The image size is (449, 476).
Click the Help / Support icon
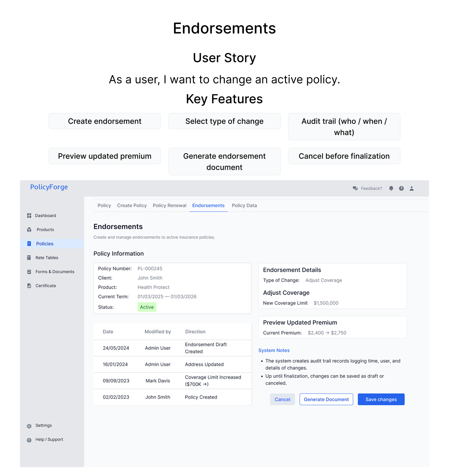(29, 440)
